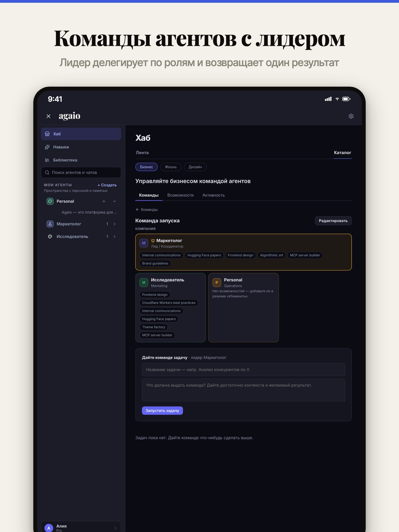Click the Theme factory skill tag

154,327
